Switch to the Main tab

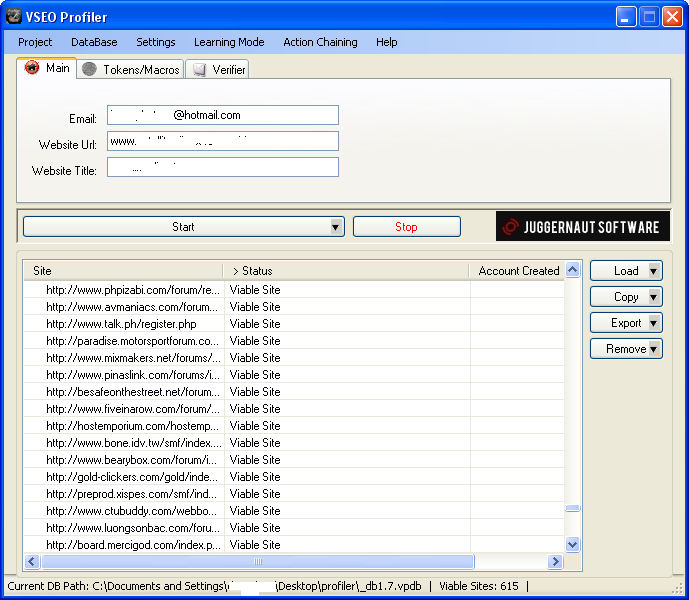point(47,68)
